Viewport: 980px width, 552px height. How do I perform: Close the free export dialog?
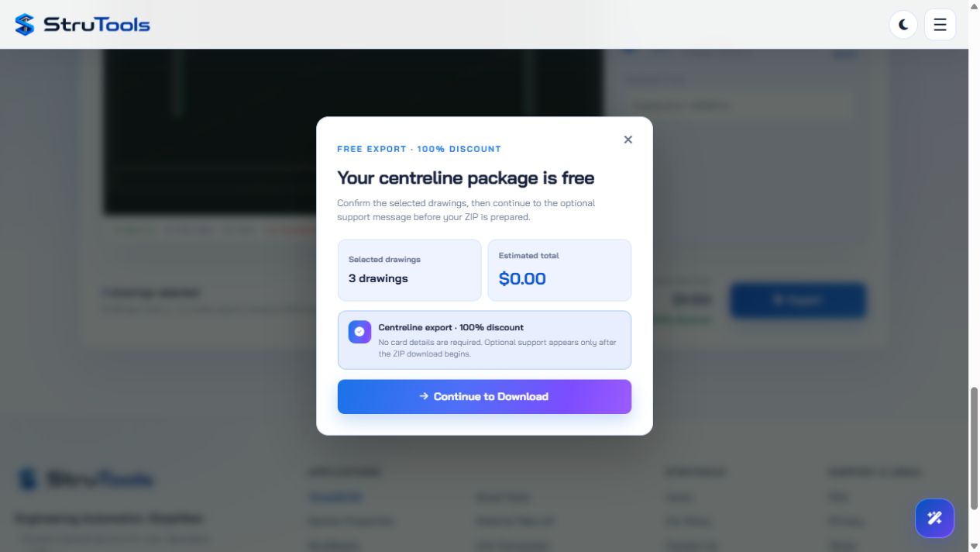tap(628, 140)
